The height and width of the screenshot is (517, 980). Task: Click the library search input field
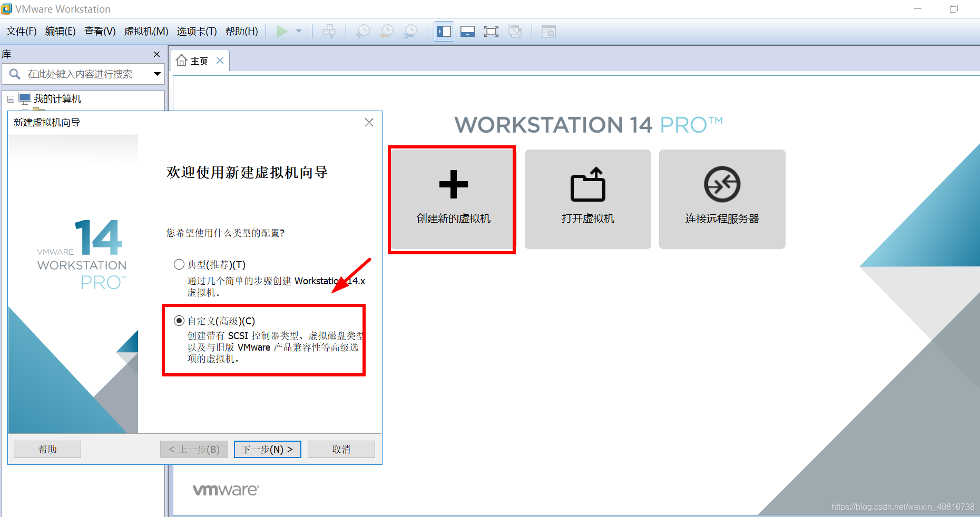[x=83, y=74]
